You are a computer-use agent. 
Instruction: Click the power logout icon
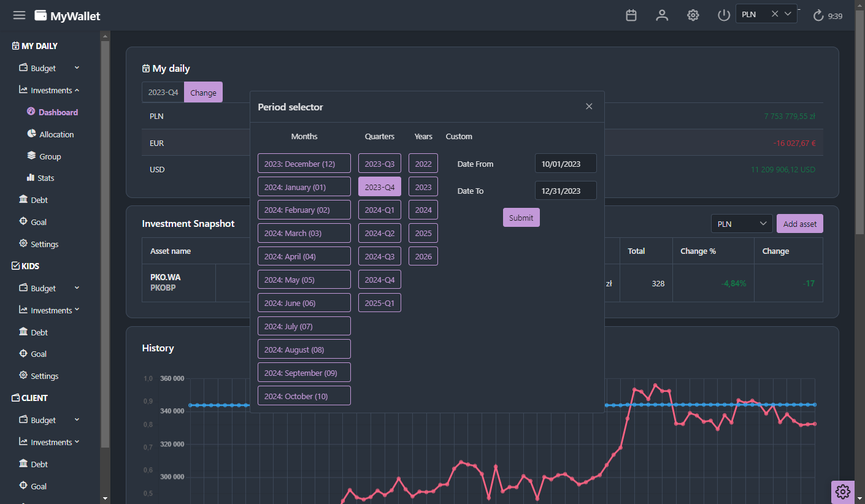point(724,15)
